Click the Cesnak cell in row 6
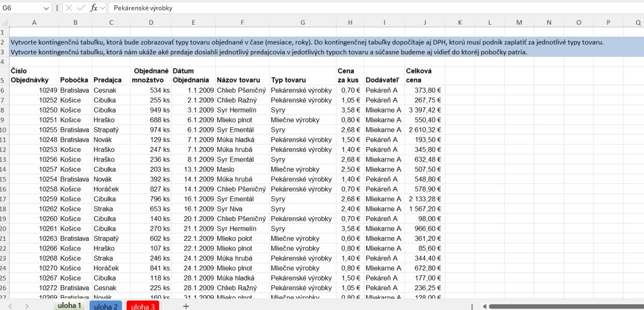Image resolution: width=644 pixels, height=310 pixels. (x=111, y=90)
